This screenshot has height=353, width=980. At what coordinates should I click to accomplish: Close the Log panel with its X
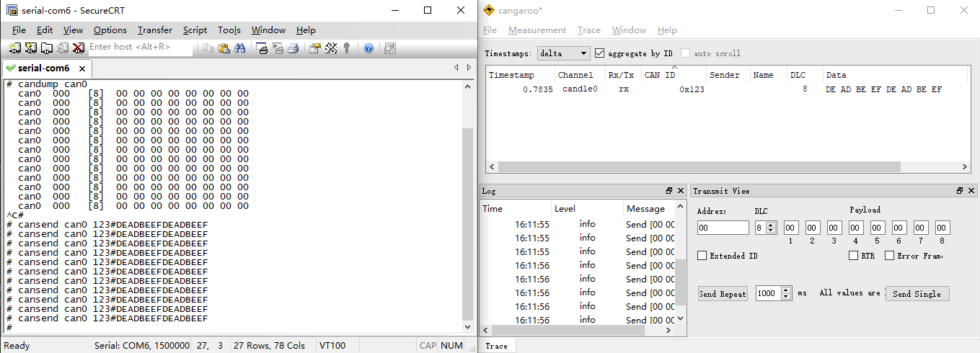point(680,191)
